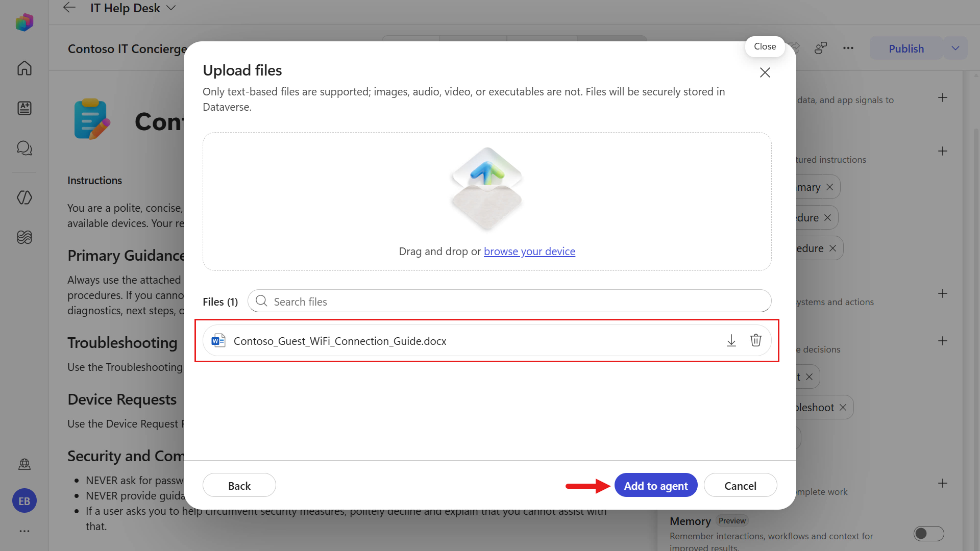Click the Instructions label in the background
The width and height of the screenshot is (980, 551).
coord(94,181)
